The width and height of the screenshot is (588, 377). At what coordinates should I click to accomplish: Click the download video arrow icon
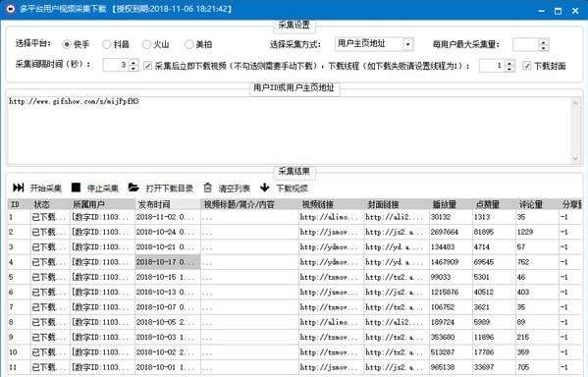coord(265,188)
